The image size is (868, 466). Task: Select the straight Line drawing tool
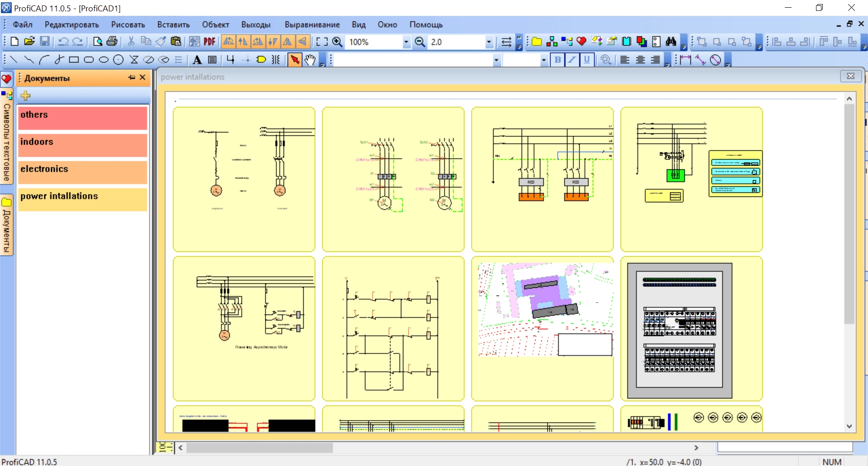[x=14, y=60]
